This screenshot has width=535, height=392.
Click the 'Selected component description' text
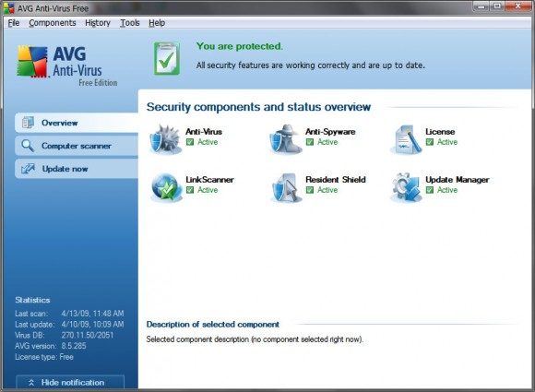[255, 339]
